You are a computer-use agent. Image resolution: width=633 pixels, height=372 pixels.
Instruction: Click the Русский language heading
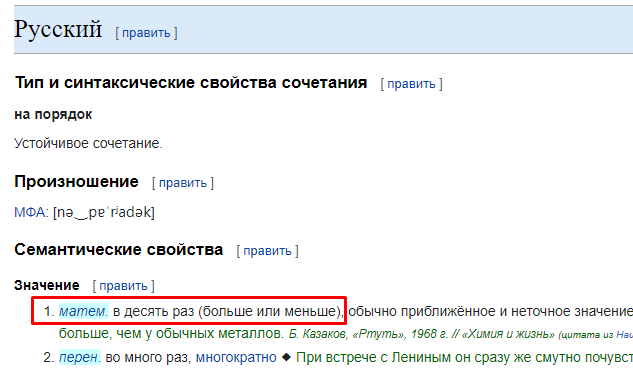[58, 29]
